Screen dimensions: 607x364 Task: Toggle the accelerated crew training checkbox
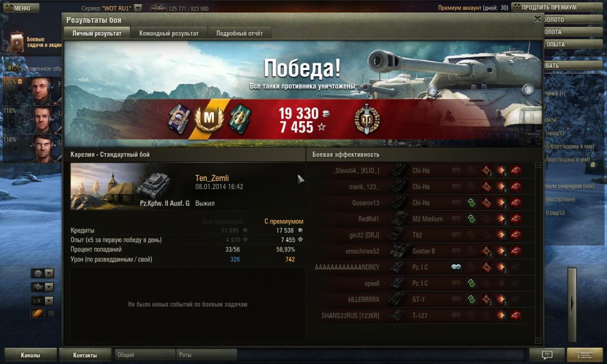[15, 68]
